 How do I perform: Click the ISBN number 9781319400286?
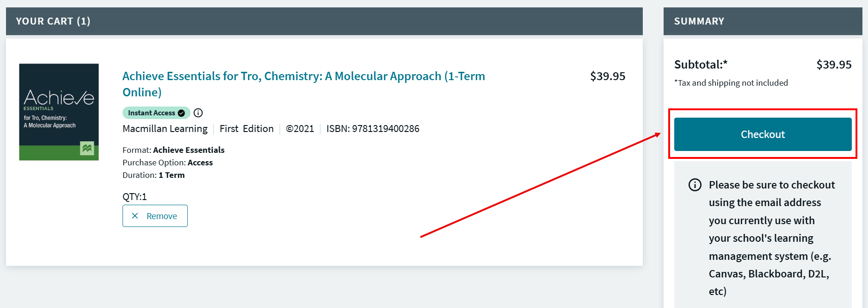point(385,129)
